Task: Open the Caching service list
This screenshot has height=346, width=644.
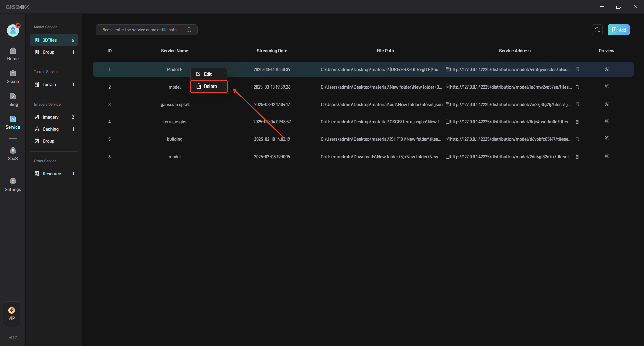Action: (54, 129)
